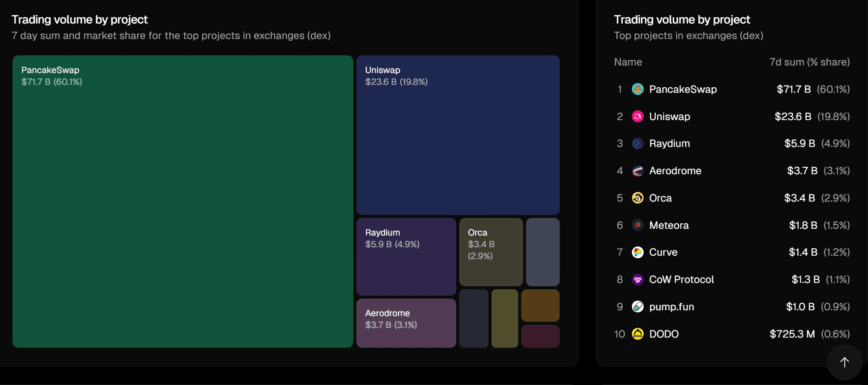868x385 pixels.
Task: Click the '$3.4 B' value in the table
Action: pos(800,198)
